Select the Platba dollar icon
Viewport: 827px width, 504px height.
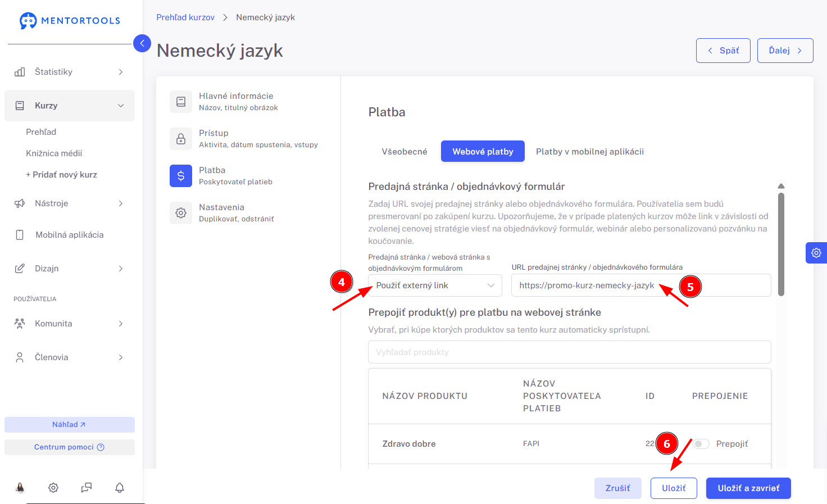pyautogui.click(x=181, y=176)
